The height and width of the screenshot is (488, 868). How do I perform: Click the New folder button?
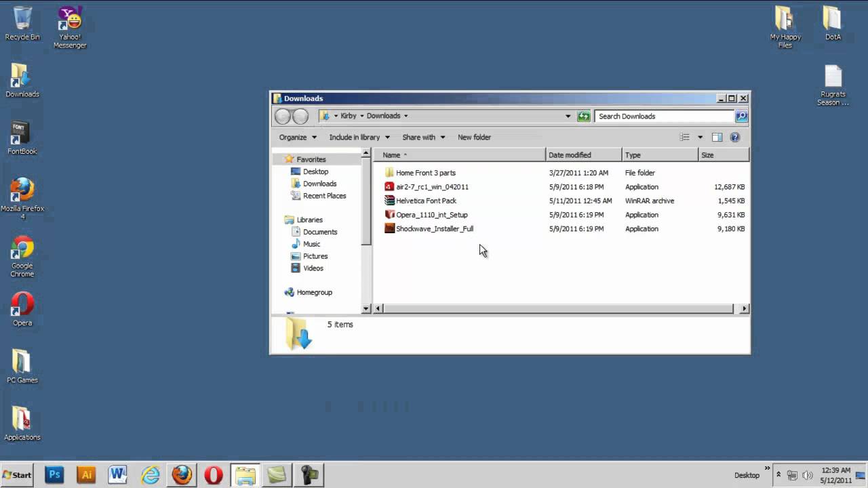pyautogui.click(x=474, y=137)
